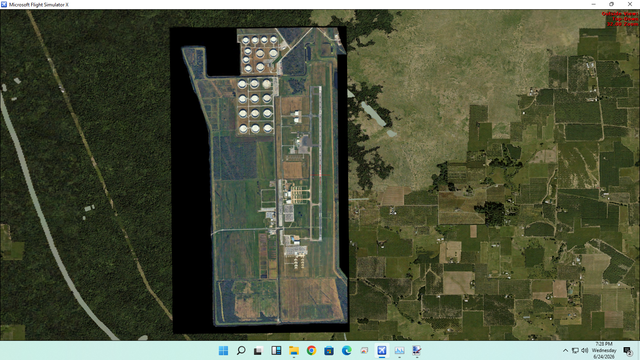Screen dimensions: 640x360
Task: Open Task View in the taskbar
Action: [x=258, y=351]
